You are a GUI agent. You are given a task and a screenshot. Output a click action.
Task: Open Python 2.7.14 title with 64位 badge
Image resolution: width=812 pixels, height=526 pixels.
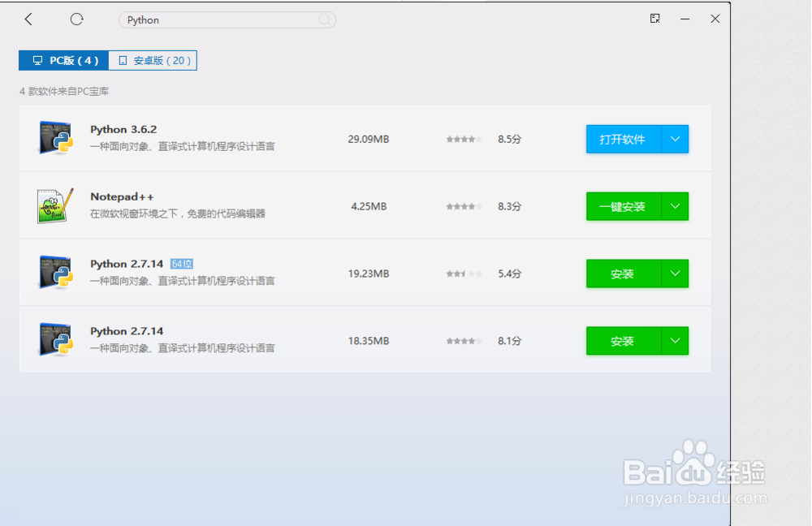point(127,264)
